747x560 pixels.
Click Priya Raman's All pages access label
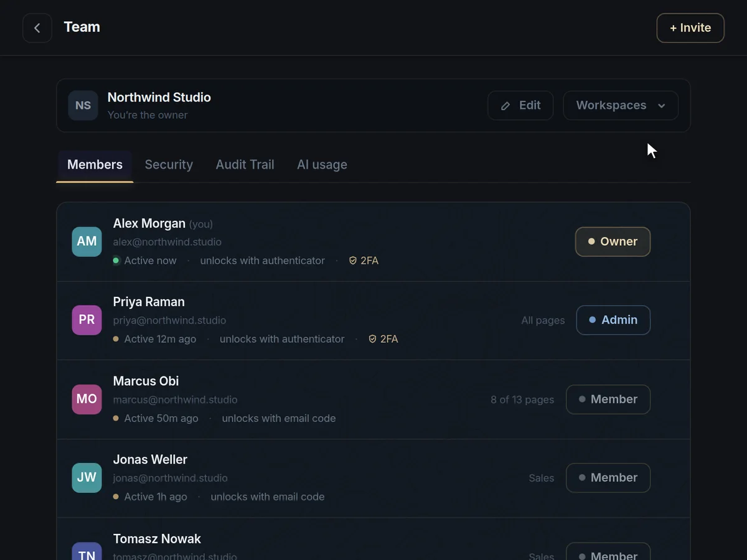tap(543, 320)
